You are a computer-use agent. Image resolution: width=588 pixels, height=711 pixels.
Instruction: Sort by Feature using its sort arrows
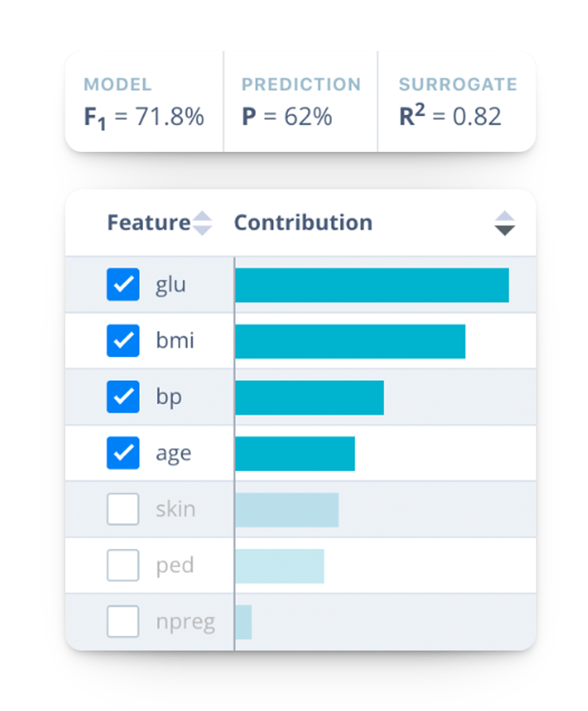(203, 223)
